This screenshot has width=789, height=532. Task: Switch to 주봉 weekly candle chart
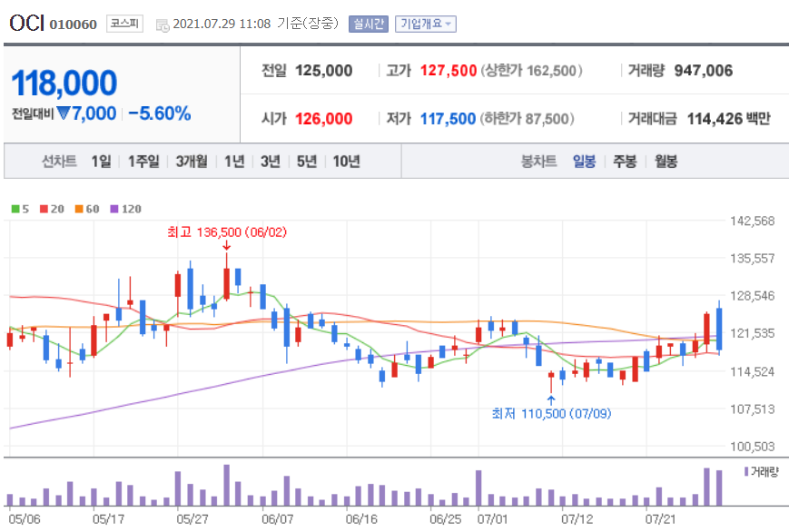625,162
